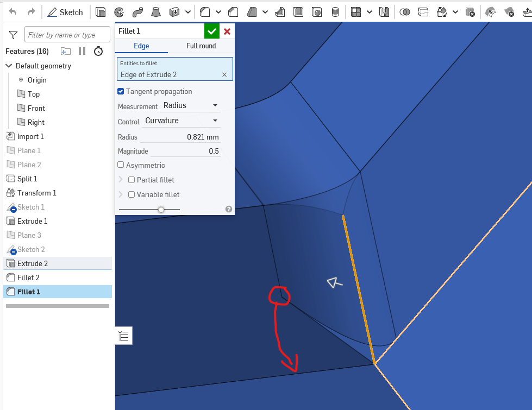Select the External thread tool
This screenshot has width=532, height=410.
click(x=335, y=12)
